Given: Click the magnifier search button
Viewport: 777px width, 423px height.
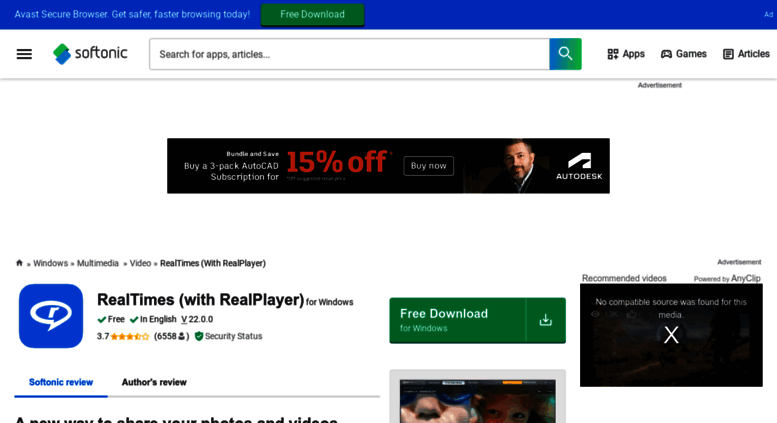Looking at the screenshot, I should [565, 53].
